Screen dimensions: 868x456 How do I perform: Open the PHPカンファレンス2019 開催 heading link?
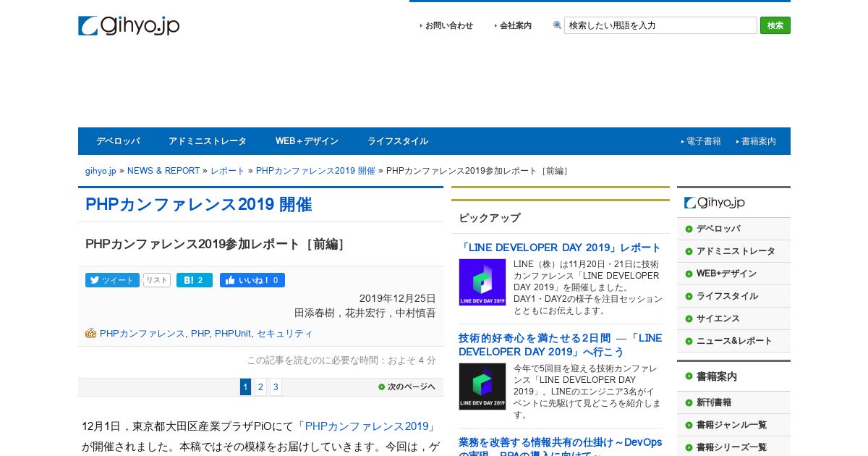198,204
